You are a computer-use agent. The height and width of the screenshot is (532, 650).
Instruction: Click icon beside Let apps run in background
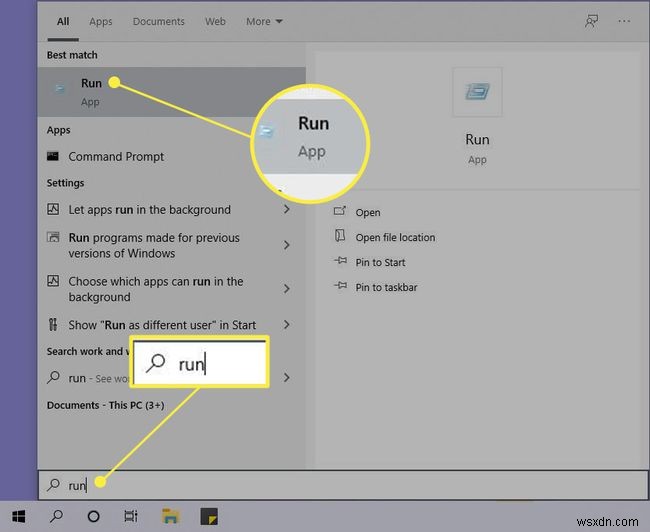[x=53, y=209]
